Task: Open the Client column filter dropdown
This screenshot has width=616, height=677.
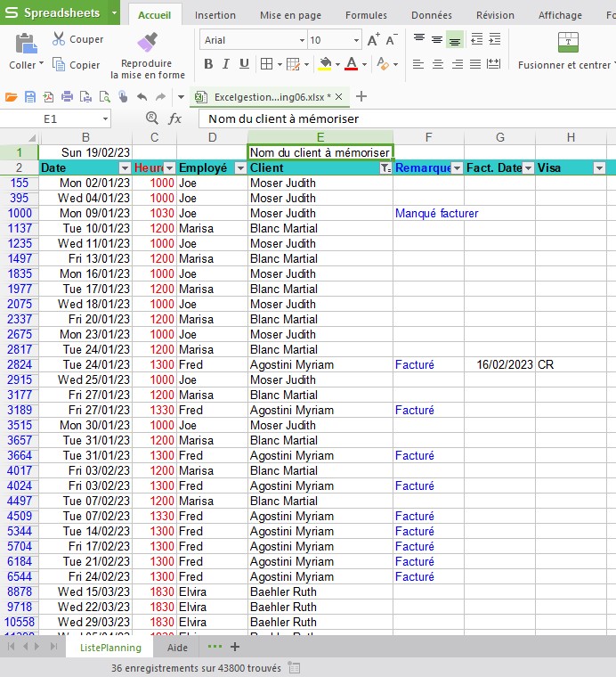Action: click(x=385, y=168)
